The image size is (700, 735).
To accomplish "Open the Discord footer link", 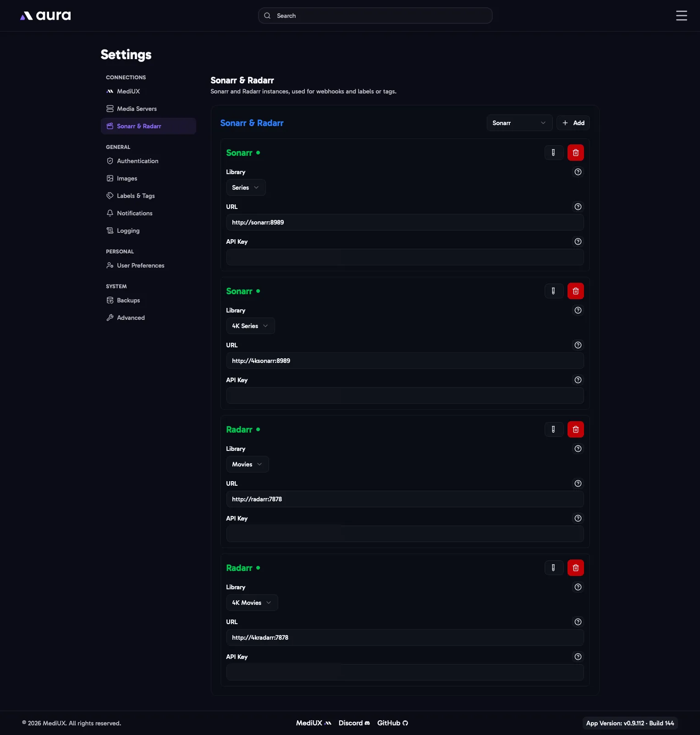I will tap(354, 723).
